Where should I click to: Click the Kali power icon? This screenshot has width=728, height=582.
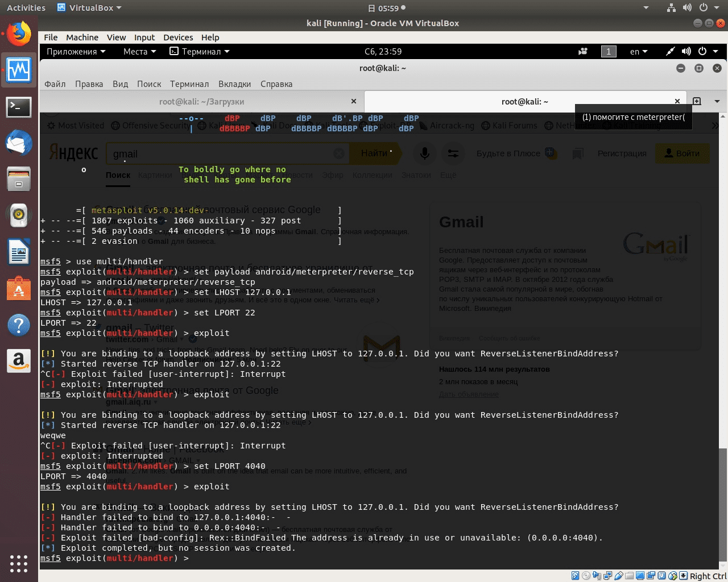tap(702, 51)
